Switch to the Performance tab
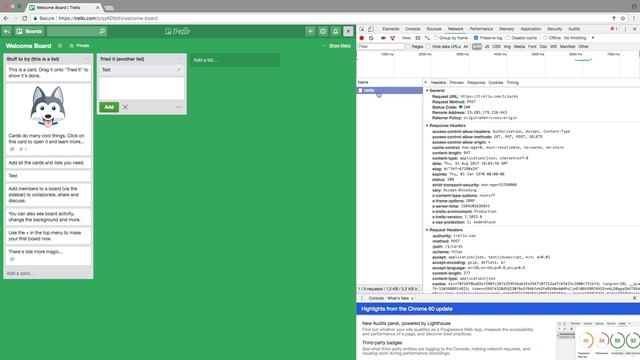640x360 pixels. pos(481,29)
